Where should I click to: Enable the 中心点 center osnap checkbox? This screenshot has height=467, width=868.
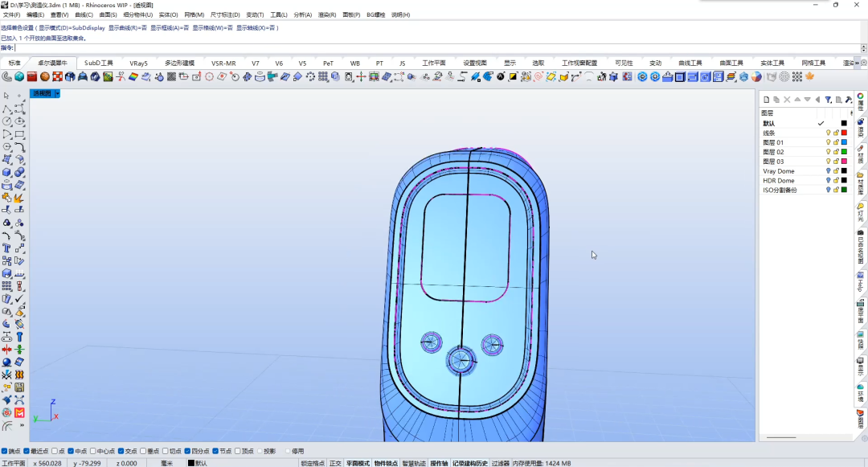tap(93, 452)
